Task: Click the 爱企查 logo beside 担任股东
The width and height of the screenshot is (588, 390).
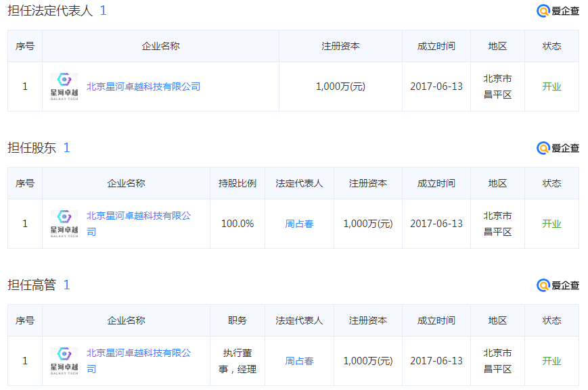Action: click(558, 148)
